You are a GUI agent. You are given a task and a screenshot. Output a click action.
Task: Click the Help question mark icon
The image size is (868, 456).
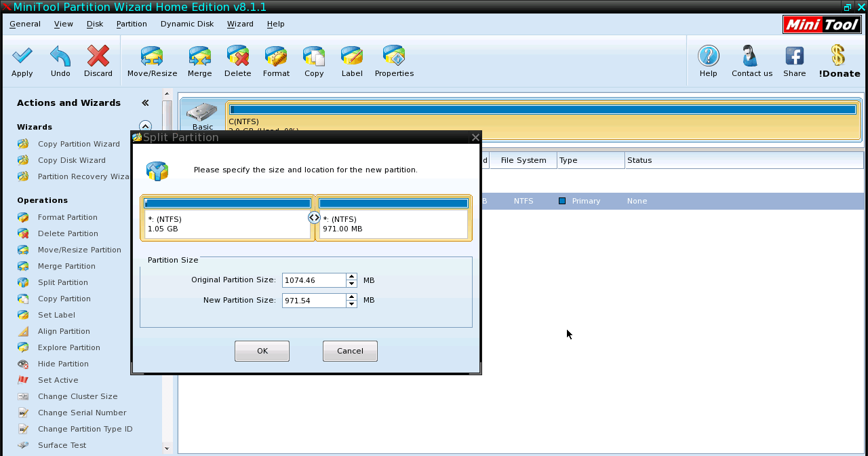click(x=708, y=56)
